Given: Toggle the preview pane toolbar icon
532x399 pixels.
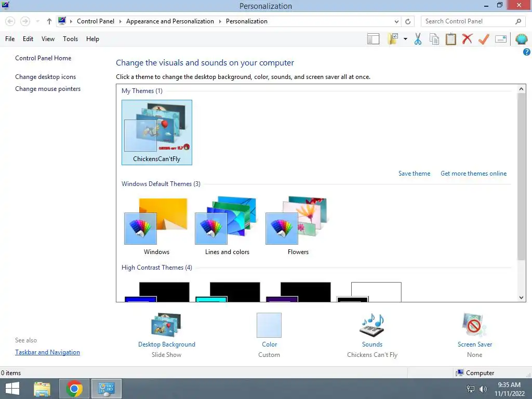Looking at the screenshot, I should point(373,39).
